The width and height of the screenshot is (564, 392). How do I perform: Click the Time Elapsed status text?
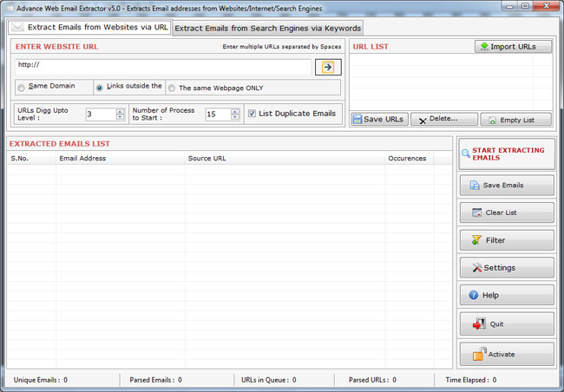[471, 380]
